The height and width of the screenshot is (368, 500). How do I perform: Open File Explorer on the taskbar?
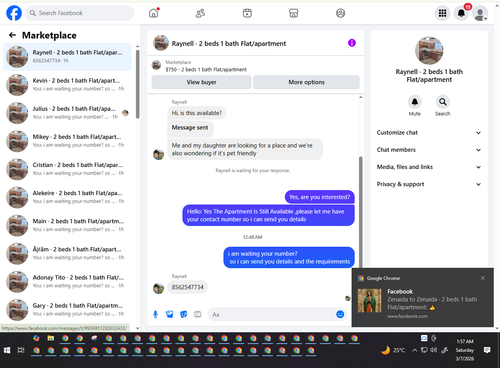tap(51, 338)
